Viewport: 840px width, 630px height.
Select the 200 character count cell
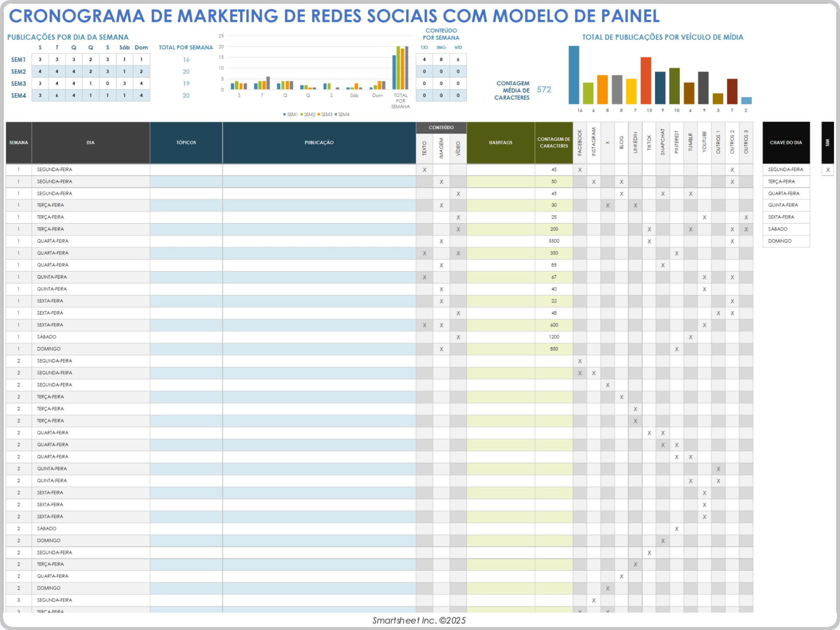[554, 229]
